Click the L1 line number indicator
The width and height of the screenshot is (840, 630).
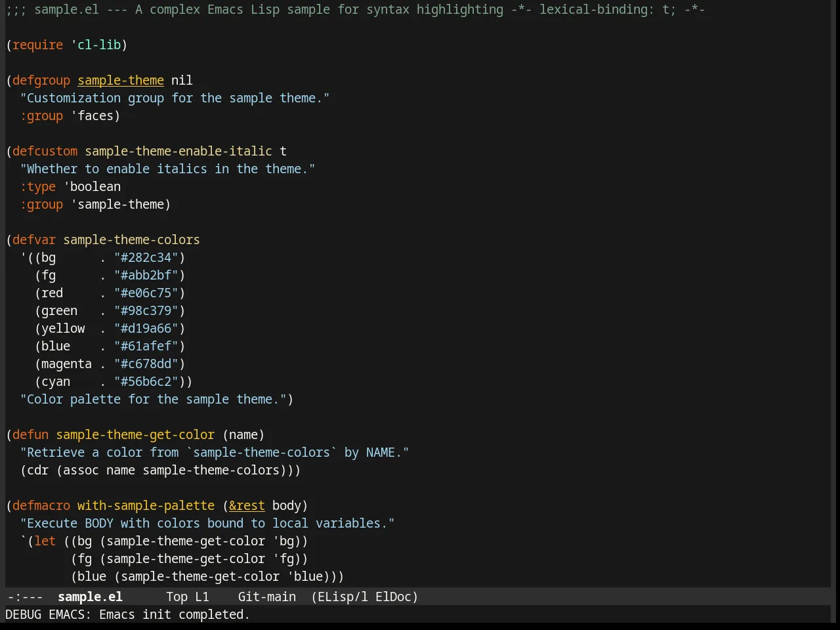201,597
